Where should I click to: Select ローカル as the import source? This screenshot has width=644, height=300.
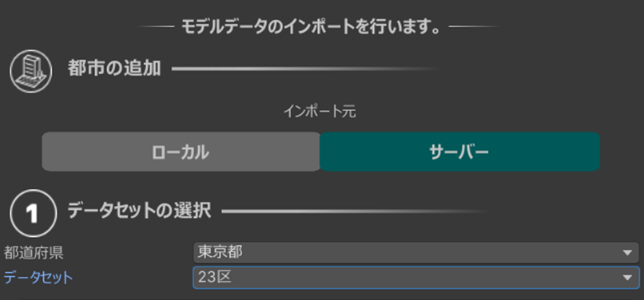tap(181, 152)
